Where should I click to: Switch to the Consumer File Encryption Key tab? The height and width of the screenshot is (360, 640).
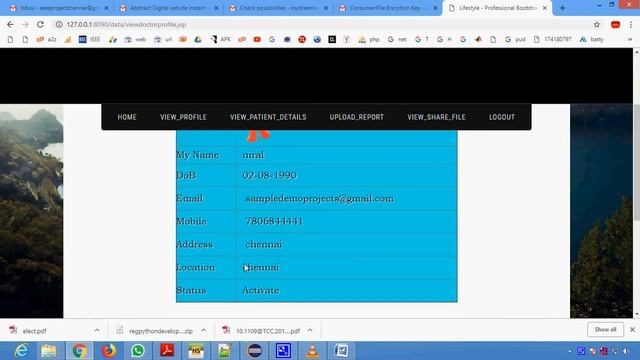tap(389, 8)
